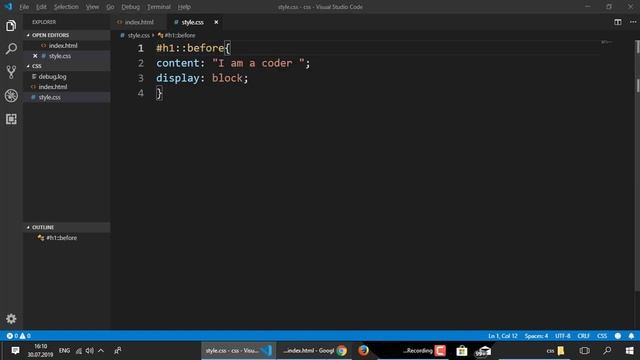Select VS Code style.css taskbar window
The height and width of the screenshot is (360, 640).
[238, 351]
